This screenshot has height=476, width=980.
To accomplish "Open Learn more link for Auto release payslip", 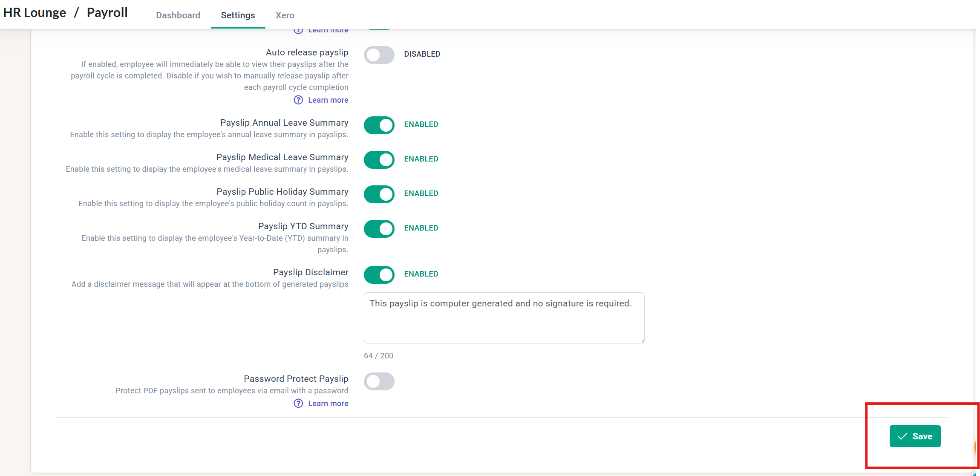I will [x=328, y=100].
